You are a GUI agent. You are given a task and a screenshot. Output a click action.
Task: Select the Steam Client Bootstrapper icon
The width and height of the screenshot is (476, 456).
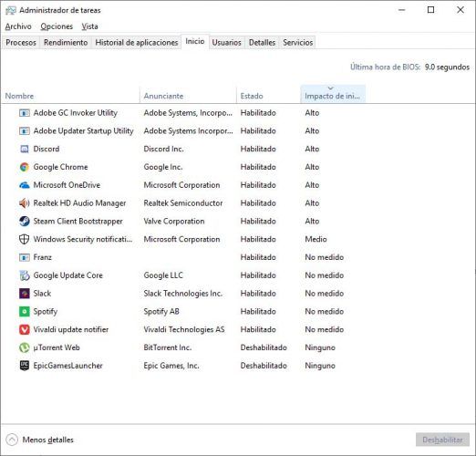[x=25, y=221]
